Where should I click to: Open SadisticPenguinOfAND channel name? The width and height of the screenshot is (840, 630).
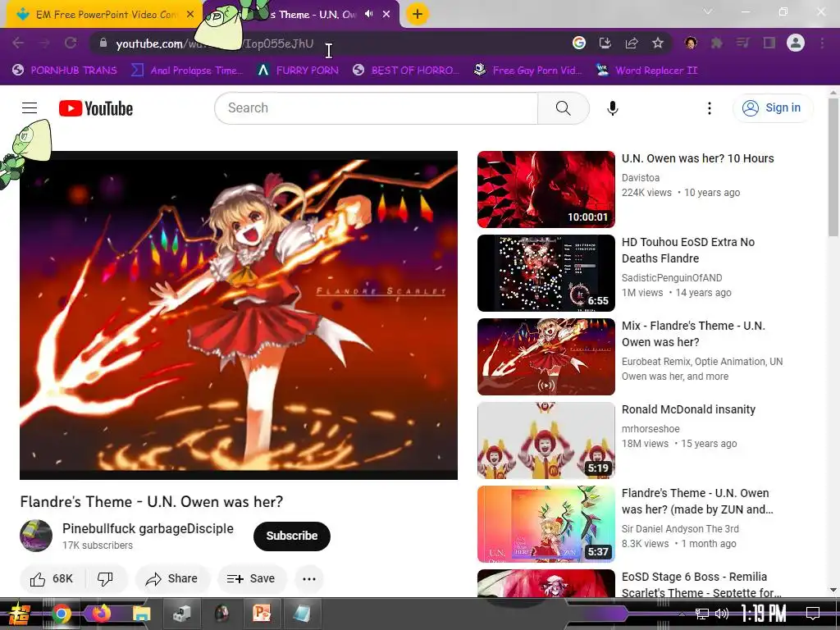tap(672, 277)
